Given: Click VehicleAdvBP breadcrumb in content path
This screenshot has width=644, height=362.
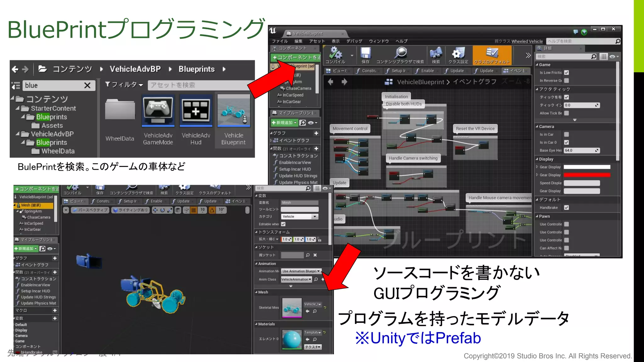Looking at the screenshot, I should click(135, 69).
